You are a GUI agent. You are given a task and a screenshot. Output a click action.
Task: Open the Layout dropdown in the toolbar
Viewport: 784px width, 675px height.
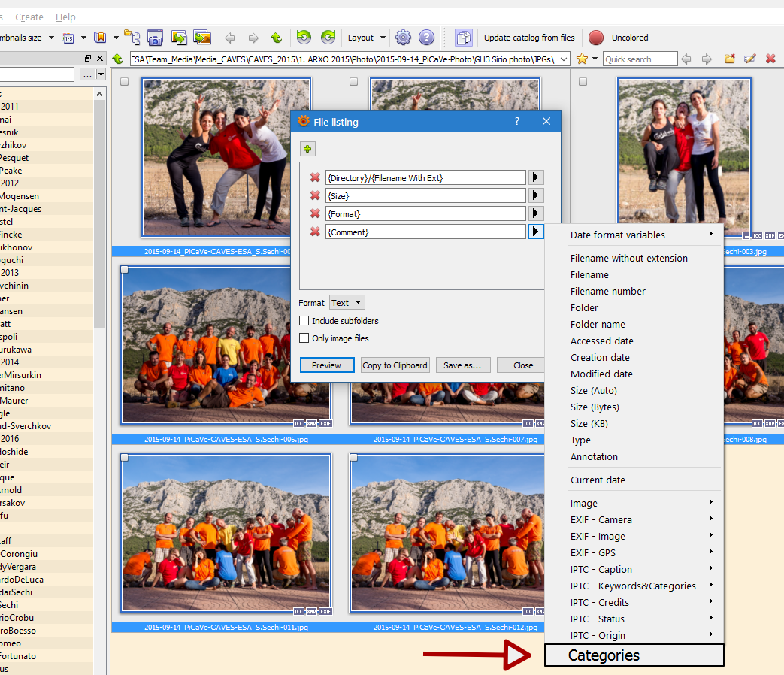coord(366,38)
